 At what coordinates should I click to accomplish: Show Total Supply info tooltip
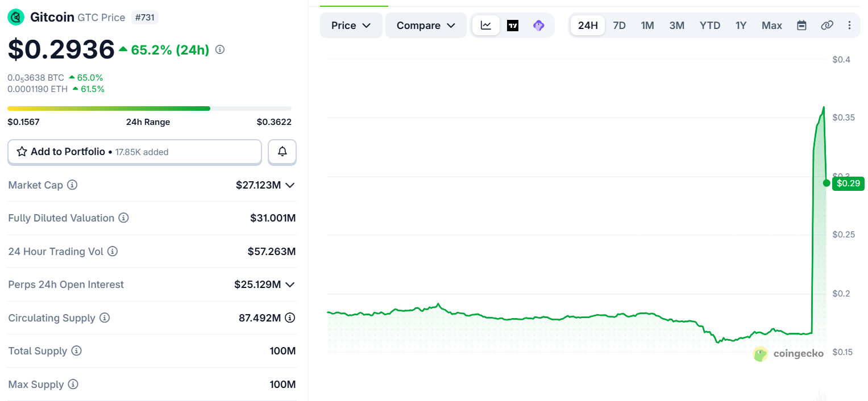point(77,351)
